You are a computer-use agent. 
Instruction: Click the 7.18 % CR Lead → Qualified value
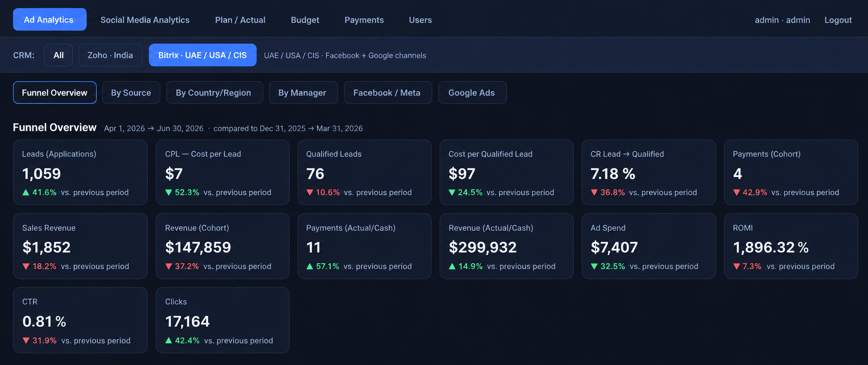613,174
